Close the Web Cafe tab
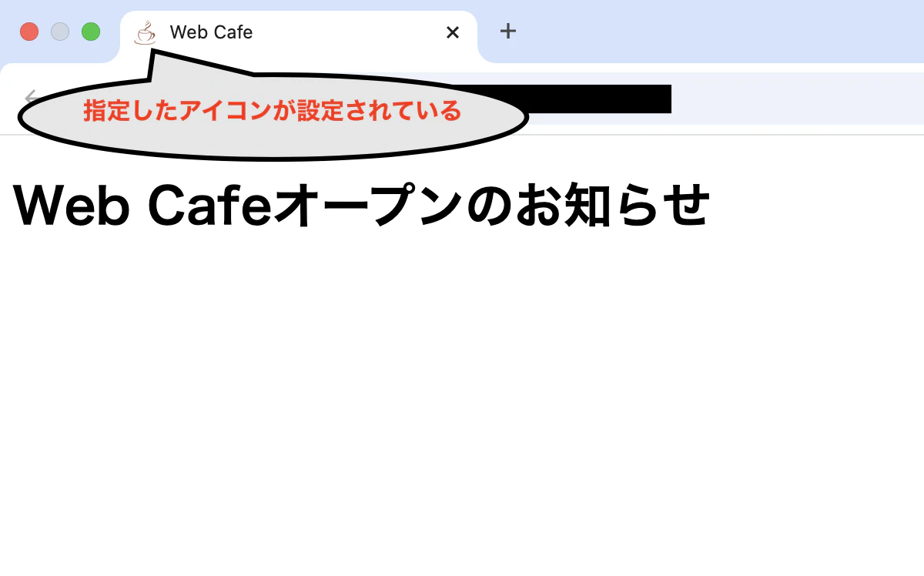Image resolution: width=924 pixels, height=576 pixels. 453,32
